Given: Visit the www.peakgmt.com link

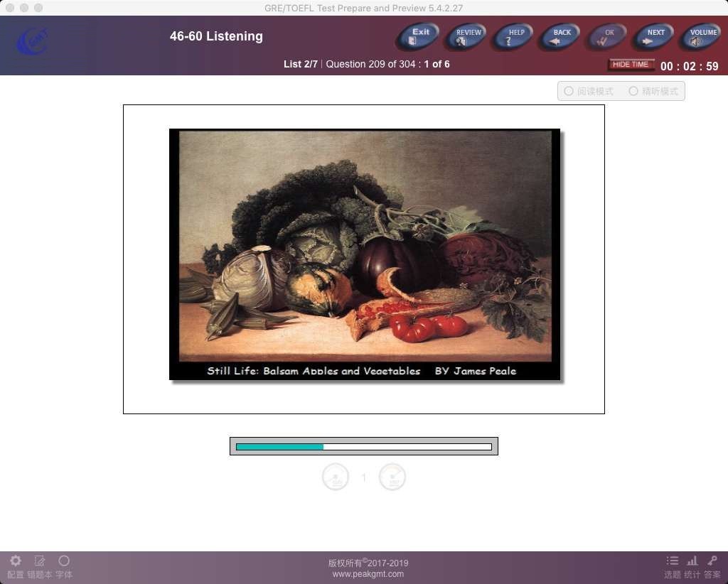Looking at the screenshot, I should click(x=368, y=574).
